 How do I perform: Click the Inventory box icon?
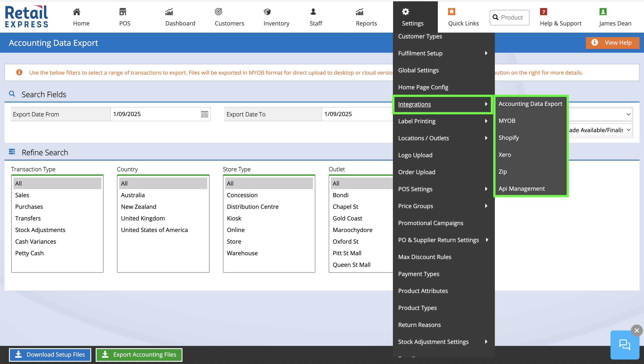[x=267, y=12]
